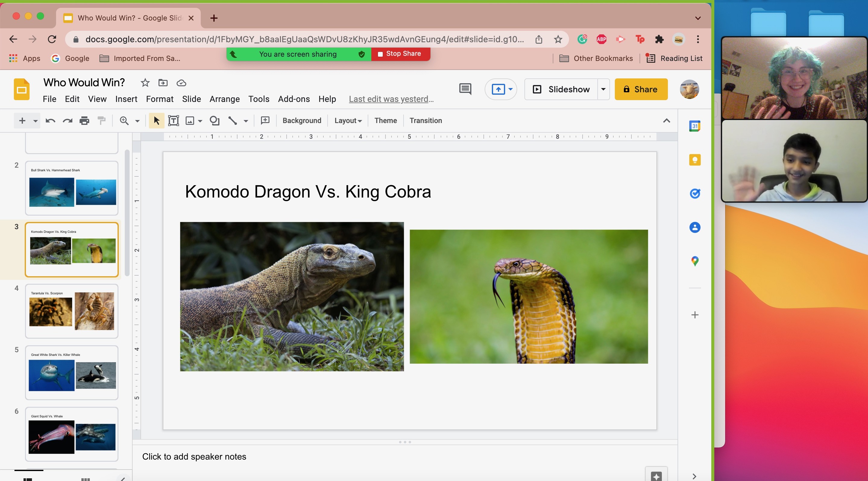Viewport: 868px width, 481px height.
Task: Bookmark this page with star icon
Action: click(x=558, y=40)
